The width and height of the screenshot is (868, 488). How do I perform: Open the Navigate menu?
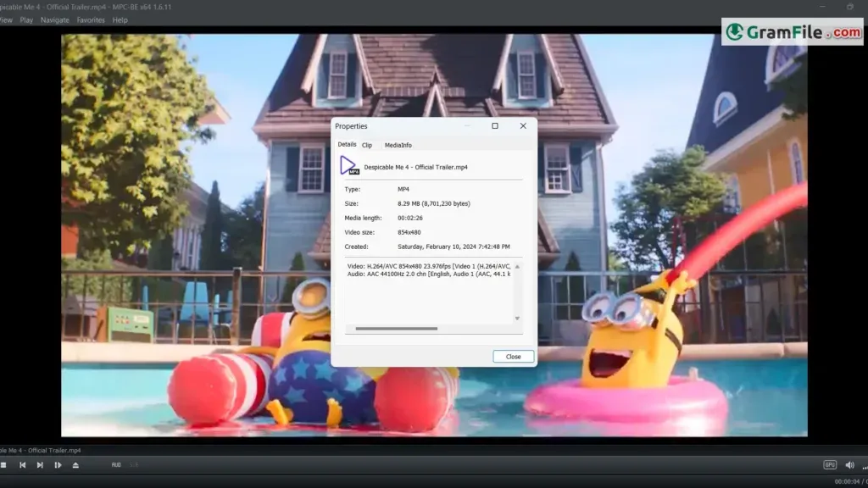click(55, 20)
